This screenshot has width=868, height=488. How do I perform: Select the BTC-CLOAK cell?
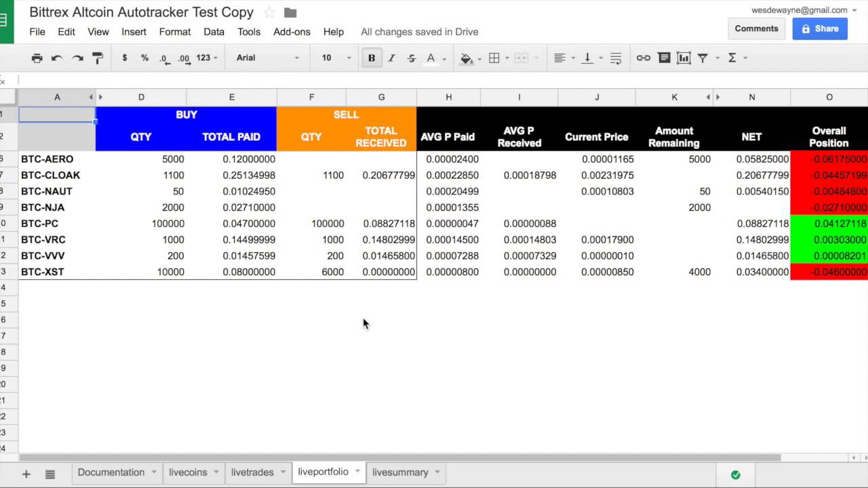pos(57,176)
